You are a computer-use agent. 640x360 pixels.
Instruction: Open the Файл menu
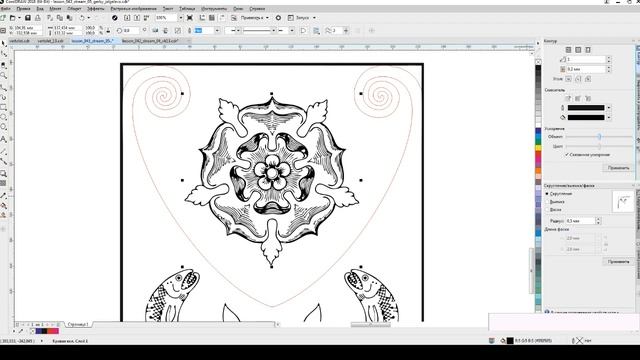[6, 9]
